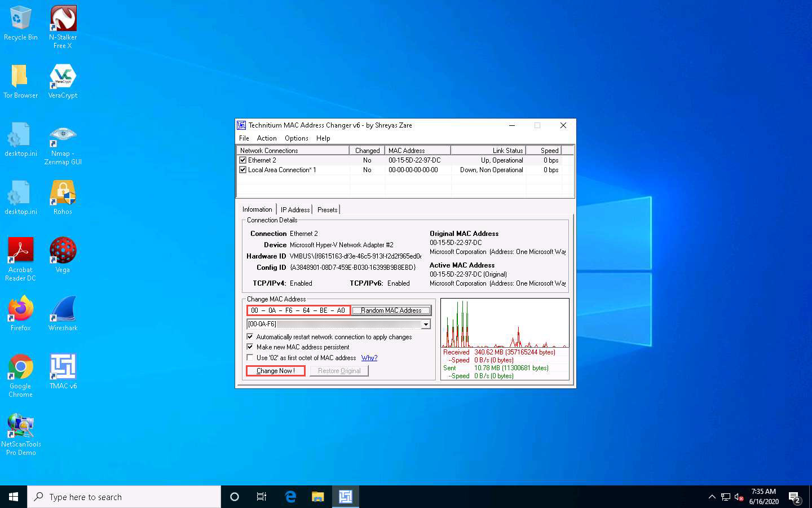Click the Random MAC Address button
The width and height of the screenshot is (812, 508).
click(391, 310)
